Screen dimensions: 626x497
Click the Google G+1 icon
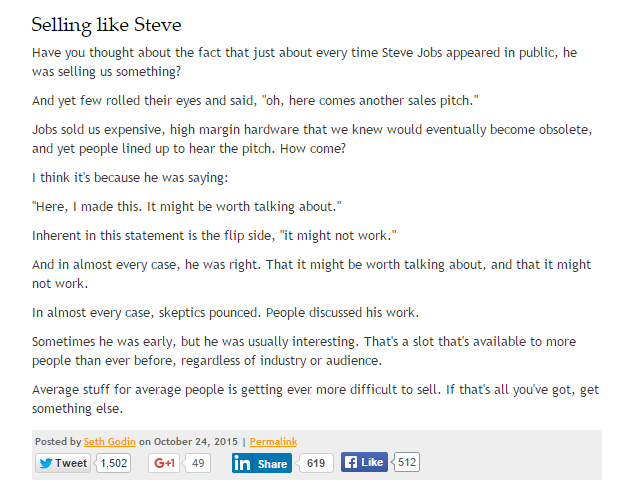164,463
